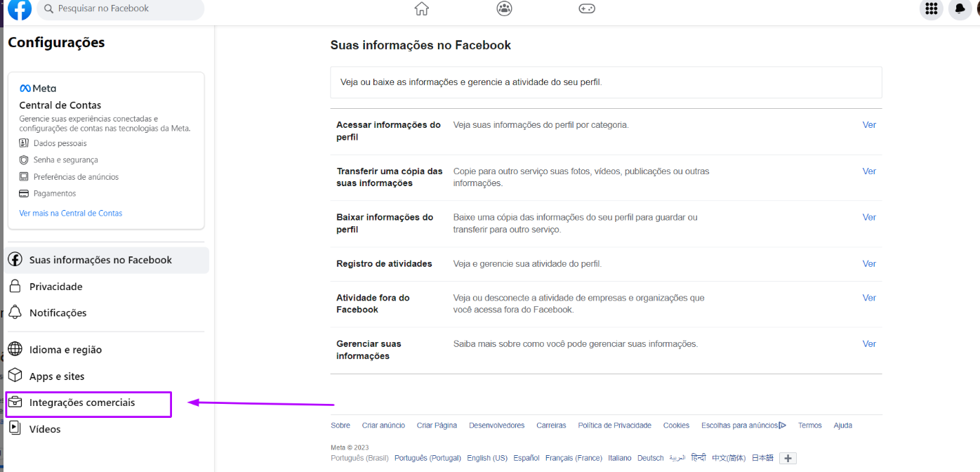Switch language to Deutsch
This screenshot has height=472, width=980.
pos(651,458)
